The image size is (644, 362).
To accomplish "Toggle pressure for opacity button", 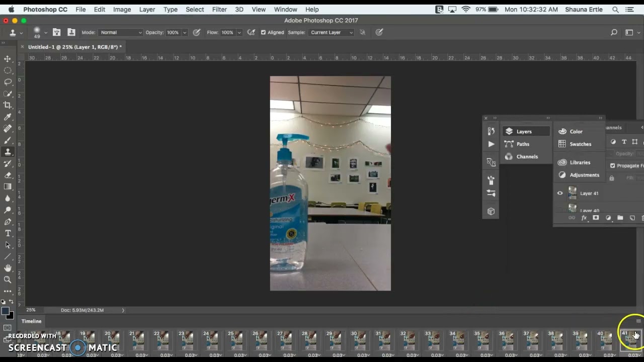I will point(197,32).
